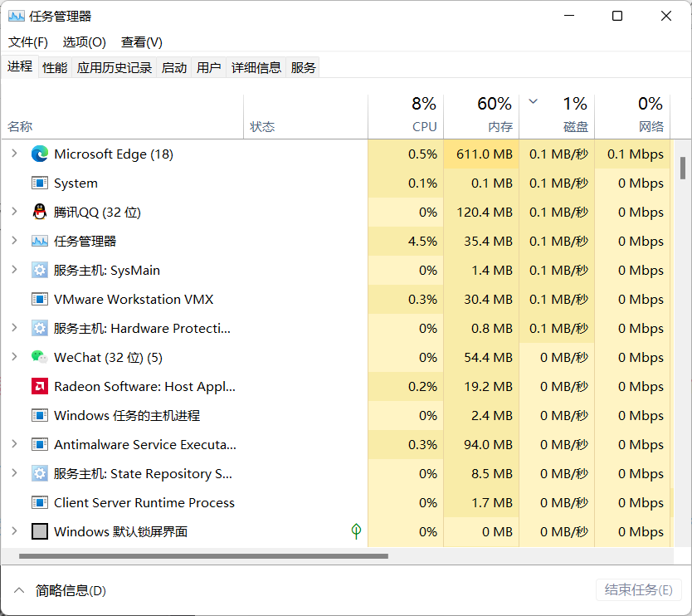
Task: Click the Antimalware Service Executable icon
Action: tap(40, 444)
